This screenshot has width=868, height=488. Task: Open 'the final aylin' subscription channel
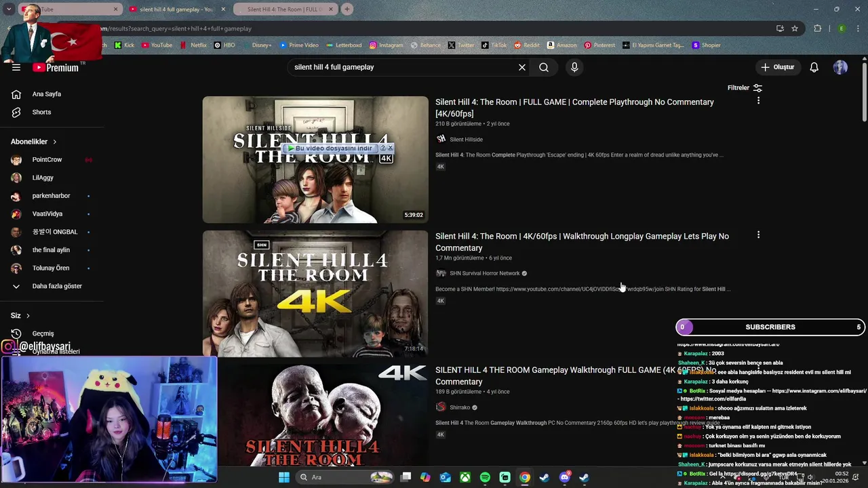tap(51, 250)
